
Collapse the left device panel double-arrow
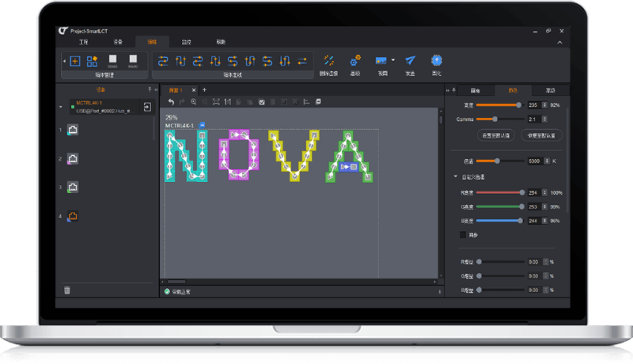[156, 89]
